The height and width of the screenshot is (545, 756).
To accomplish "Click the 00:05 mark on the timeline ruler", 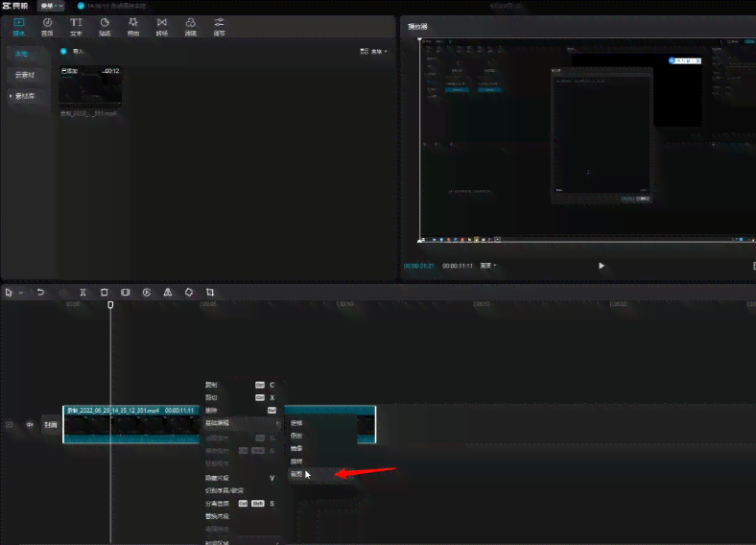I will tap(208, 304).
